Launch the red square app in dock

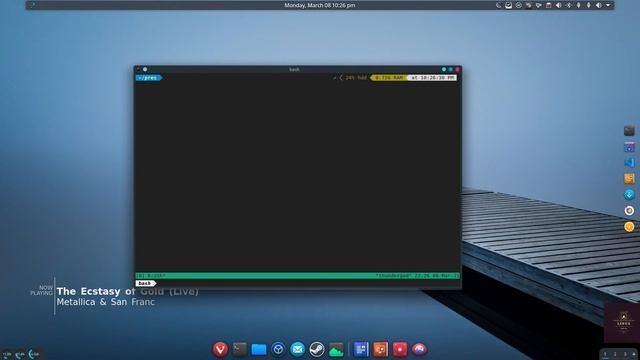coord(400,349)
